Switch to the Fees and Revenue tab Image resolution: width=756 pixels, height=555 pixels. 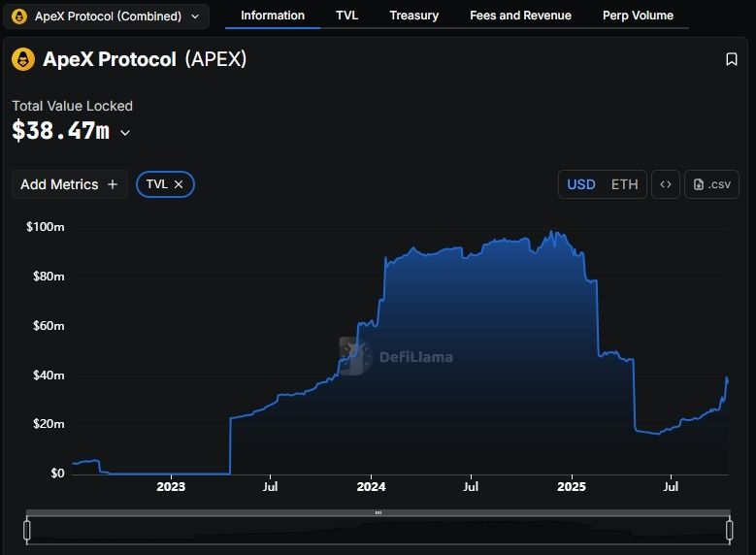pyautogui.click(x=520, y=16)
